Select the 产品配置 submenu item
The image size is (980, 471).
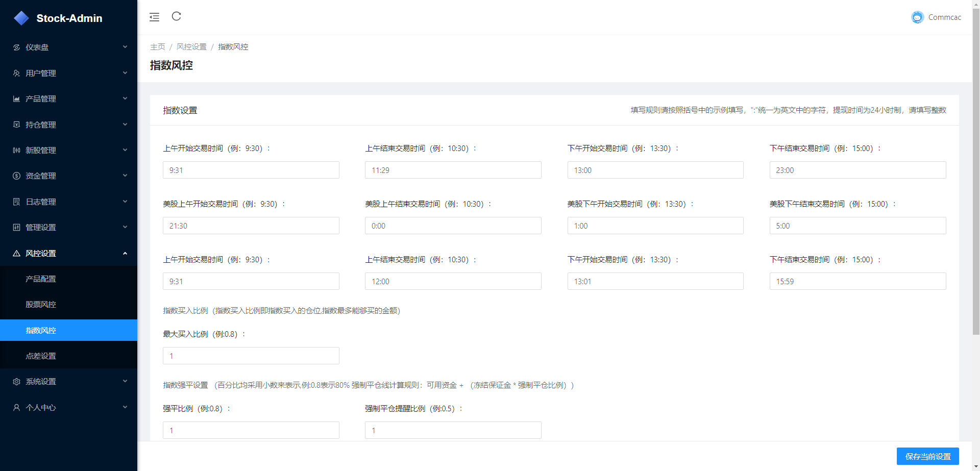pyautogui.click(x=41, y=279)
